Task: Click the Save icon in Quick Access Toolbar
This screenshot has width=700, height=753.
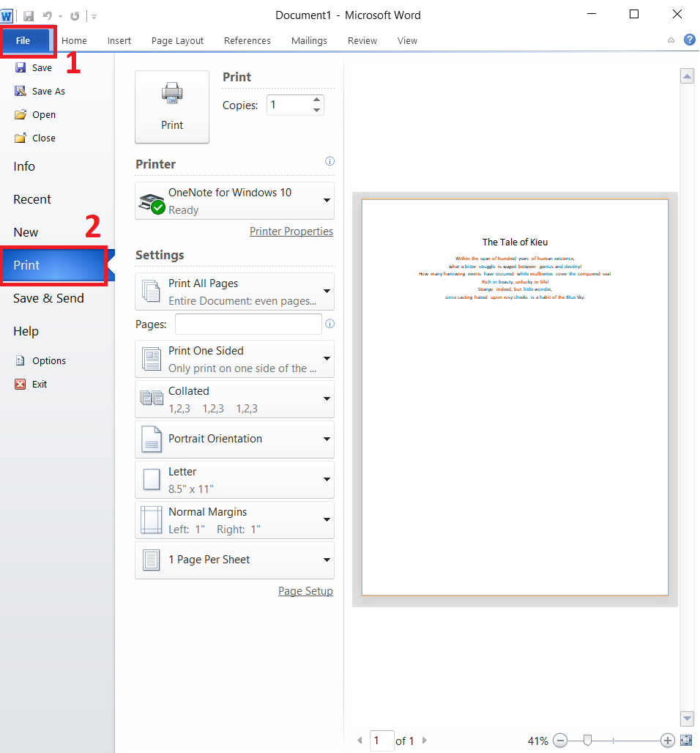Action: tap(29, 15)
